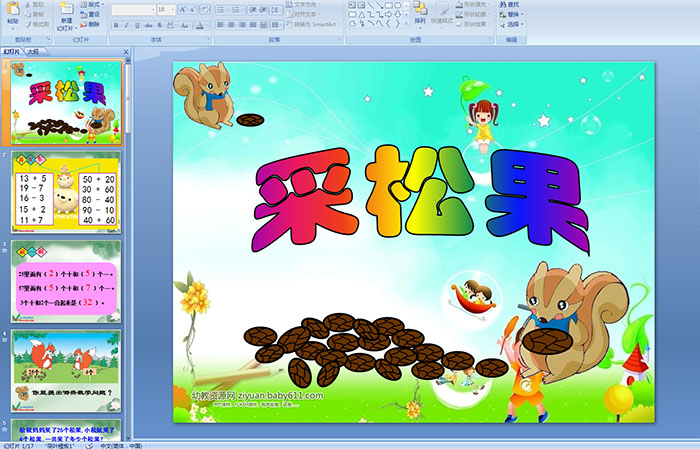This screenshot has height=449, width=700.
Task: Select the Format Painter (格式刷) brush
Action: tap(28, 24)
